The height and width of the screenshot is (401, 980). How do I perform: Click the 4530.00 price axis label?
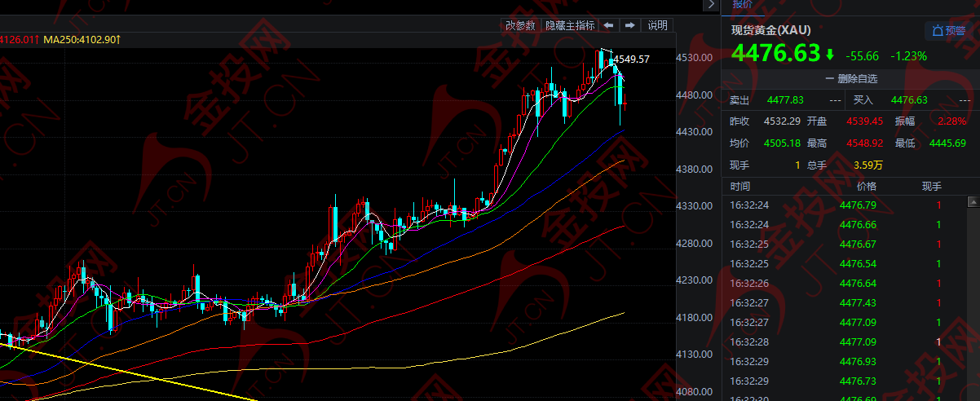click(695, 58)
